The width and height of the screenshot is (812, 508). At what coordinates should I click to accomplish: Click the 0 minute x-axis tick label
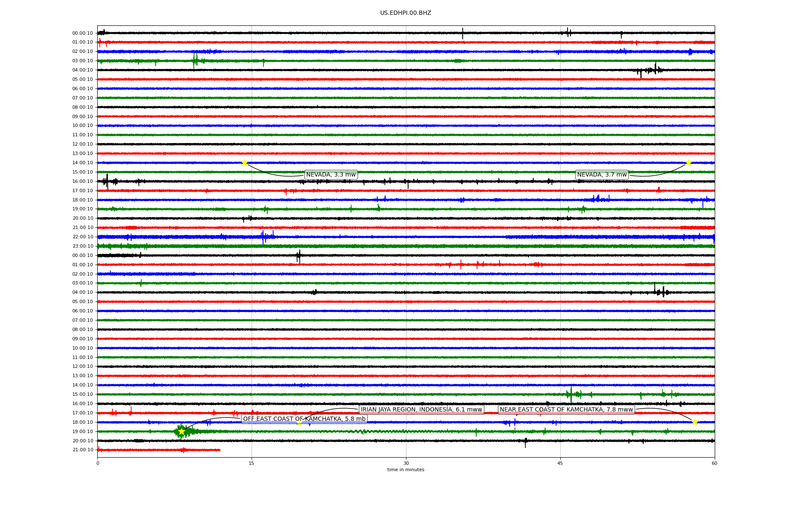[98, 463]
